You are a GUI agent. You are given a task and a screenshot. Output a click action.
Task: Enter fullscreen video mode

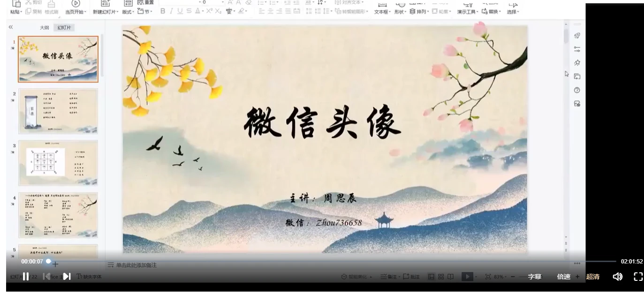tap(638, 277)
